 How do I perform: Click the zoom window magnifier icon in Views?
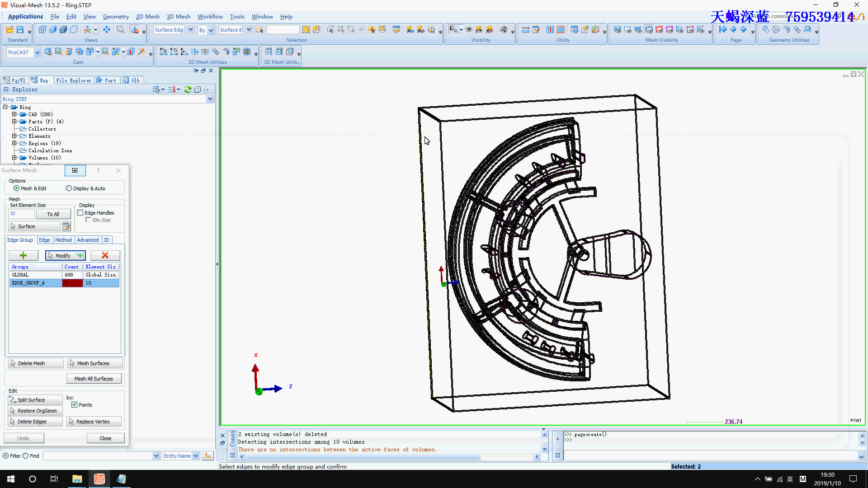coord(120,29)
